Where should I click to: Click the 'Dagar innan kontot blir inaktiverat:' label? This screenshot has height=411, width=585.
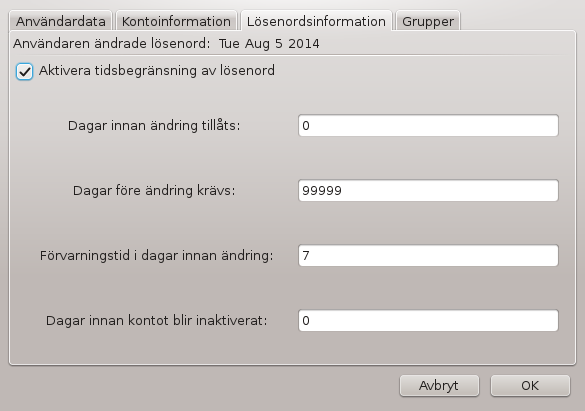157,320
